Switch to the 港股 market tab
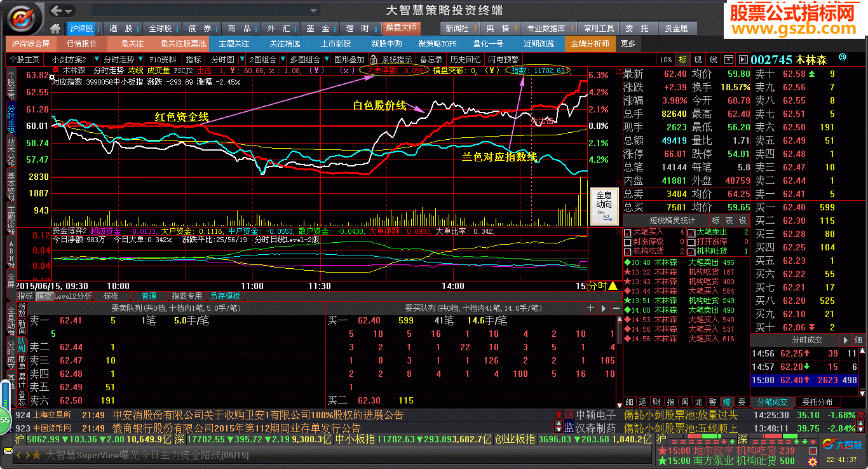This screenshot has width=868, height=469. pos(121,29)
